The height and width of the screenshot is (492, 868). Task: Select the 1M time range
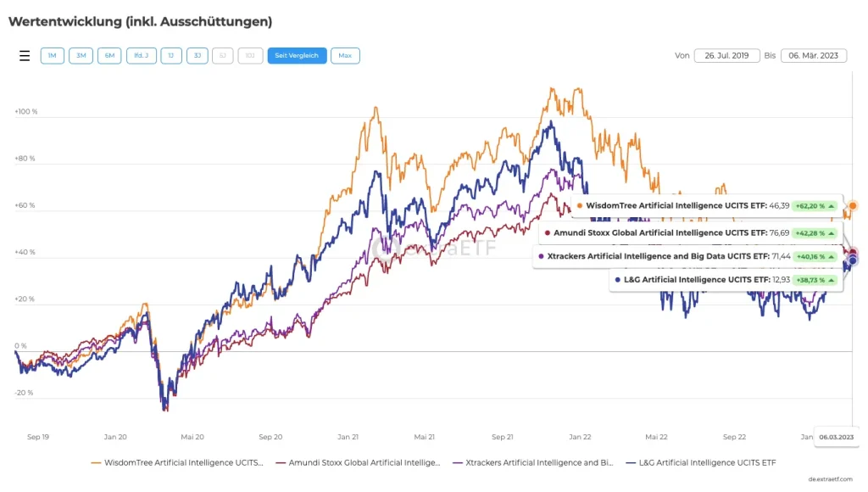click(x=52, y=56)
